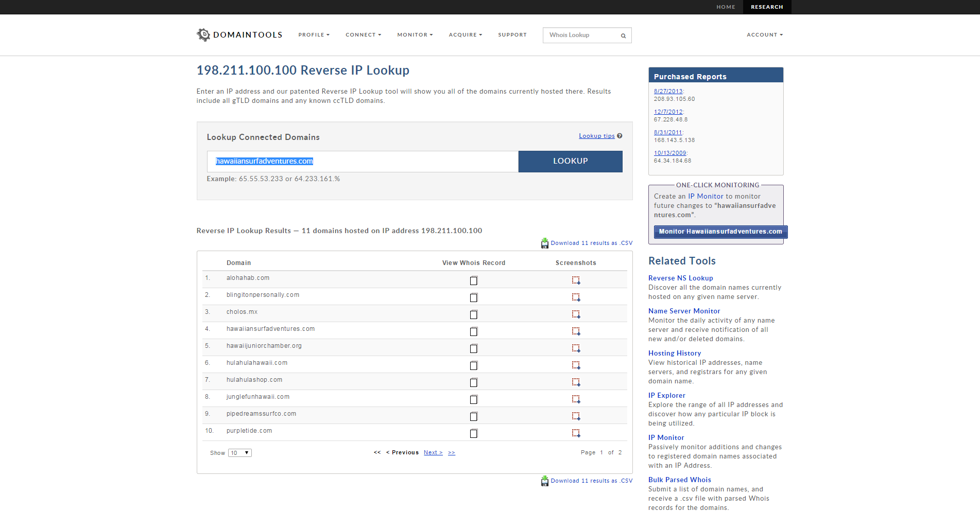Click the Lookup tips help question icon

tap(620, 136)
